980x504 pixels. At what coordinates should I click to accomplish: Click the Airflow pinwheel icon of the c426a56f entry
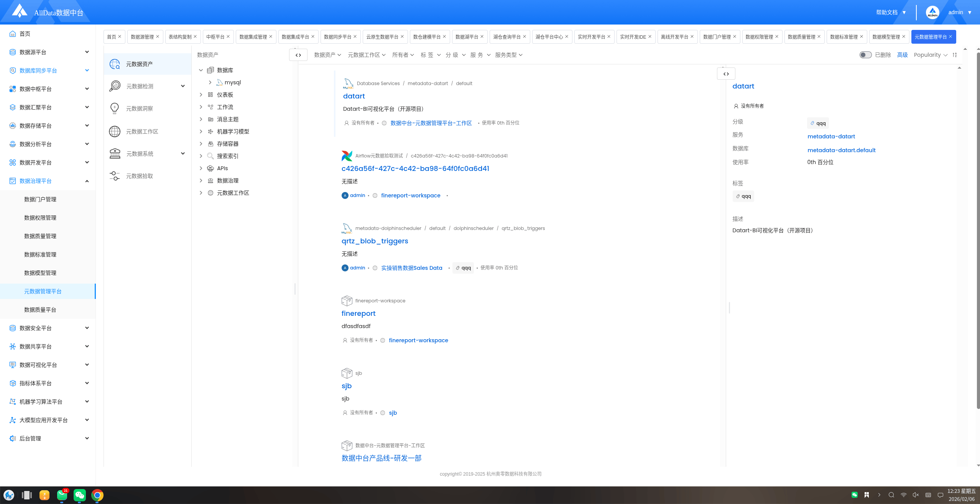tap(347, 156)
